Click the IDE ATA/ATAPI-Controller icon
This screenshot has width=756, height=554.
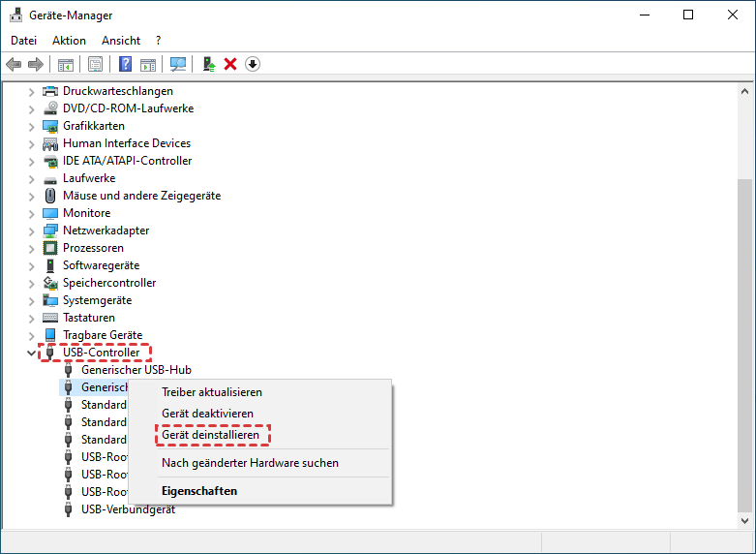[50, 161]
